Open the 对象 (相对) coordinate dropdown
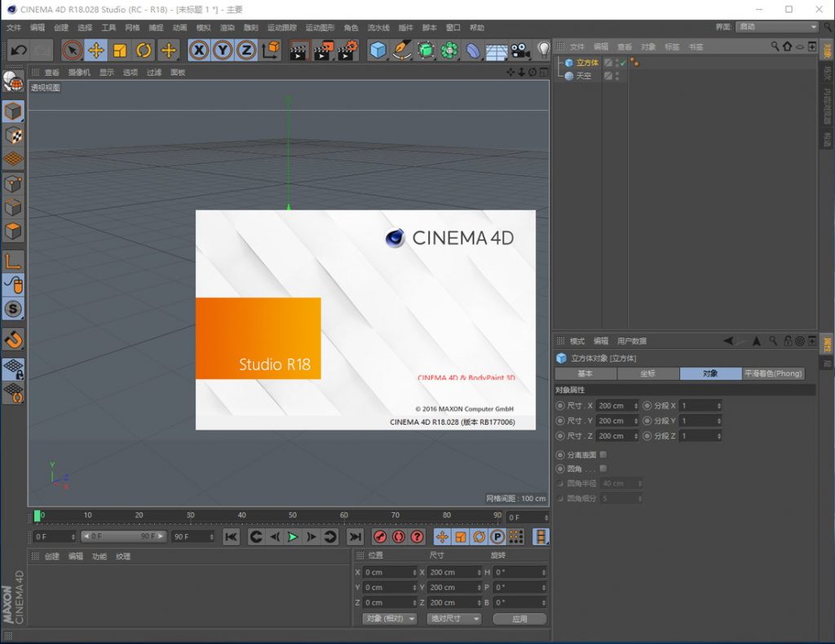 pos(390,619)
